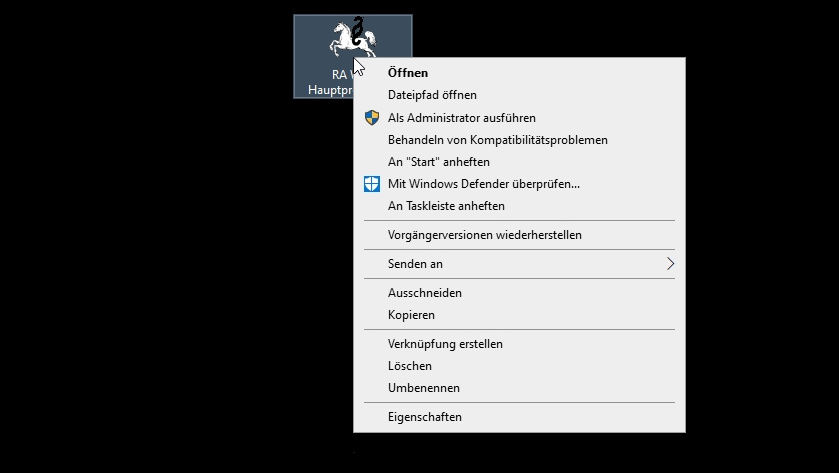Click the RA Hauptprogramm horse desktop icon
839x473 pixels.
coord(351,40)
